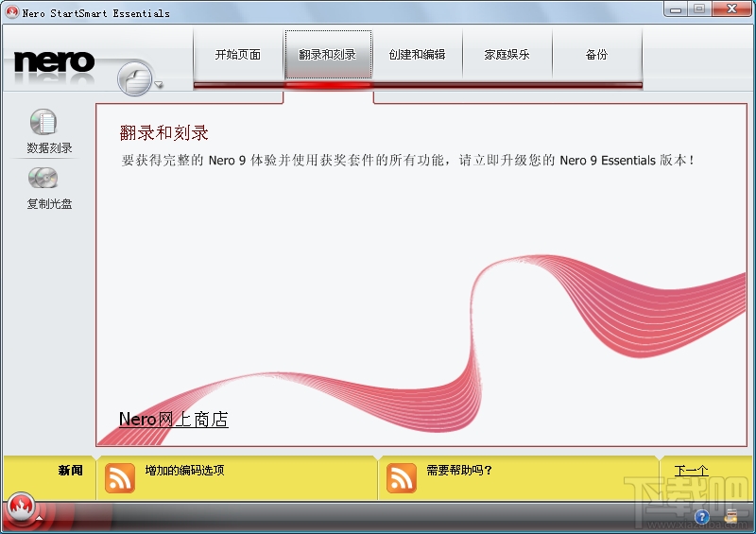Open the 增加的编码选项 news item

pos(184,471)
